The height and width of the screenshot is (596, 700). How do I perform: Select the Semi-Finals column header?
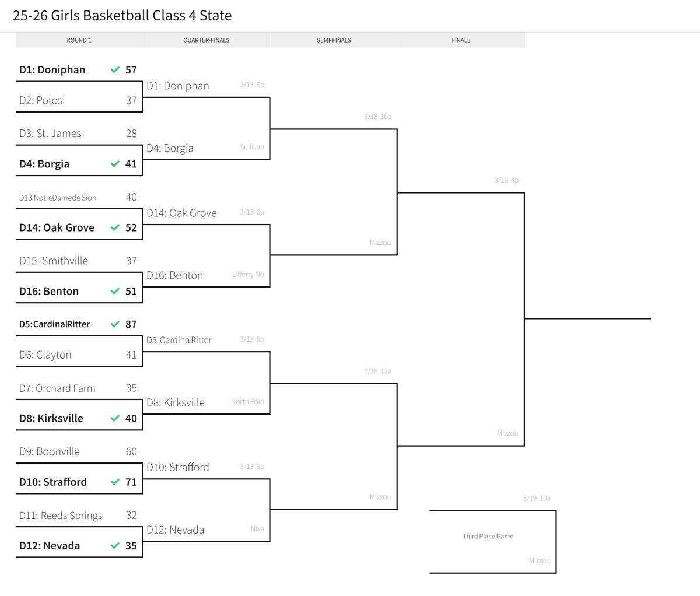click(334, 40)
